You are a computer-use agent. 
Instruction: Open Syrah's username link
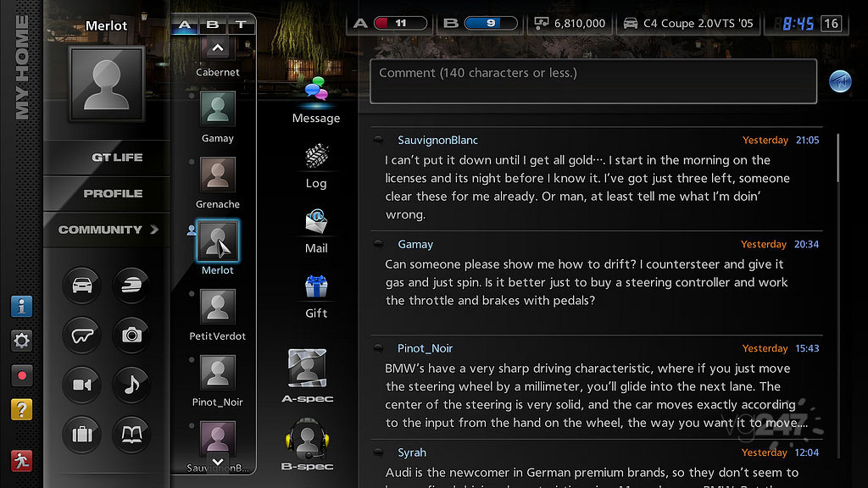[412, 452]
